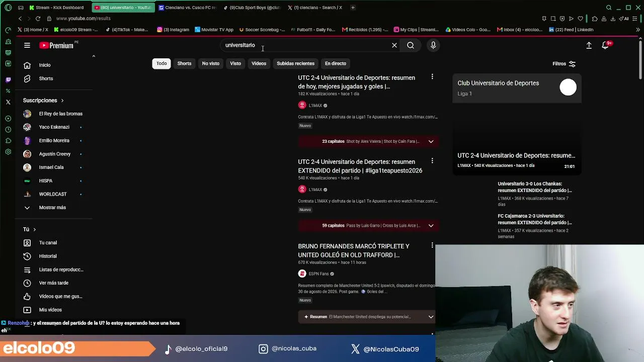Open the upload/create video icon
Image resolution: width=644 pixels, height=362 pixels.
589,45
